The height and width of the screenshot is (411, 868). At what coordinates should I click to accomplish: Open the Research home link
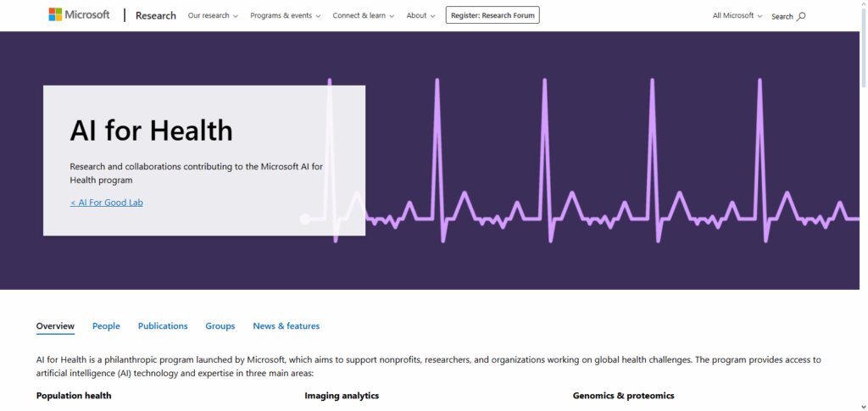coord(156,15)
